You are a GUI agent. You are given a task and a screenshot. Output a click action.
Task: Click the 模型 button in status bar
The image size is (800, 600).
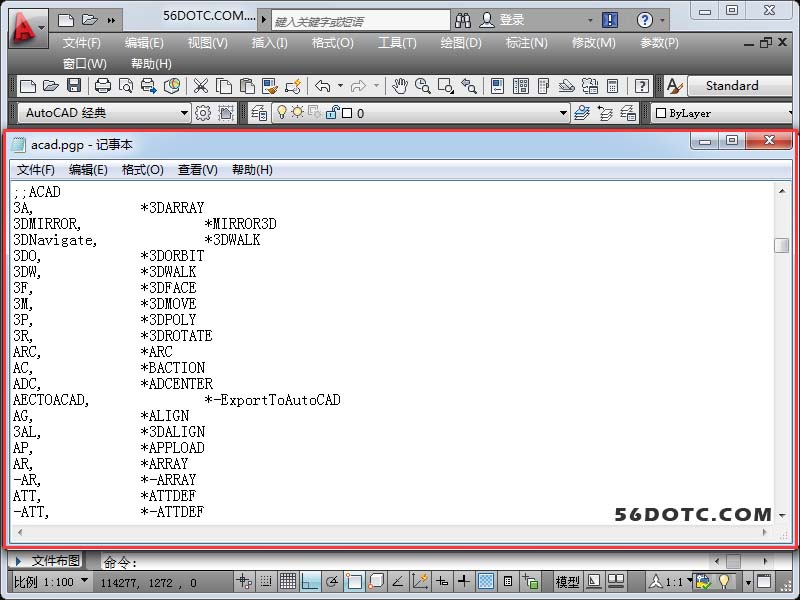click(567, 581)
